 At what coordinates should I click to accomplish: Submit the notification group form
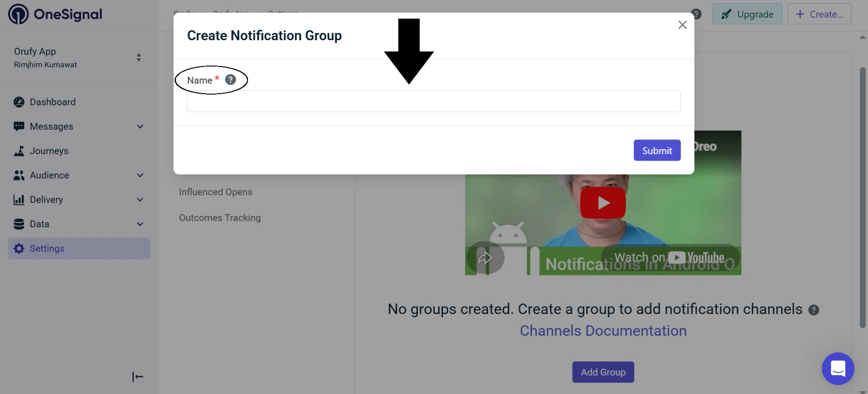pos(657,150)
